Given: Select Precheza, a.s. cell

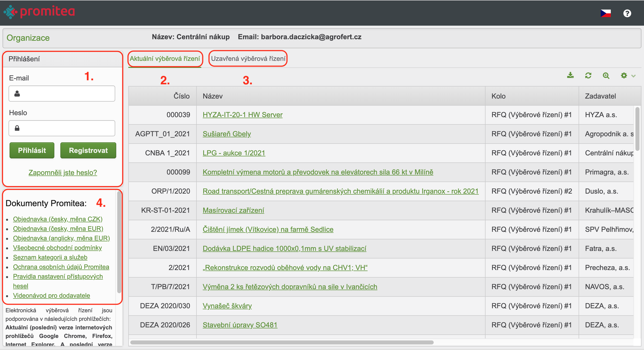Looking at the screenshot, I should coord(607,268).
